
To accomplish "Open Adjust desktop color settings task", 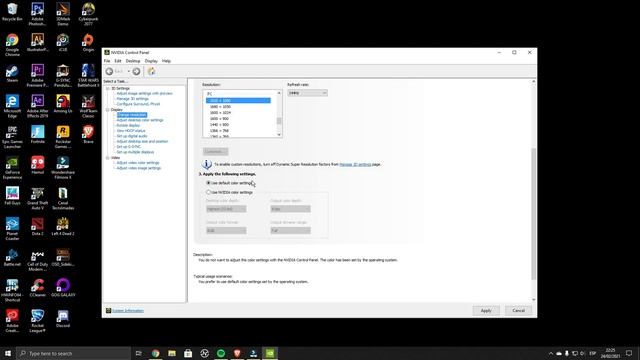I will (140, 120).
